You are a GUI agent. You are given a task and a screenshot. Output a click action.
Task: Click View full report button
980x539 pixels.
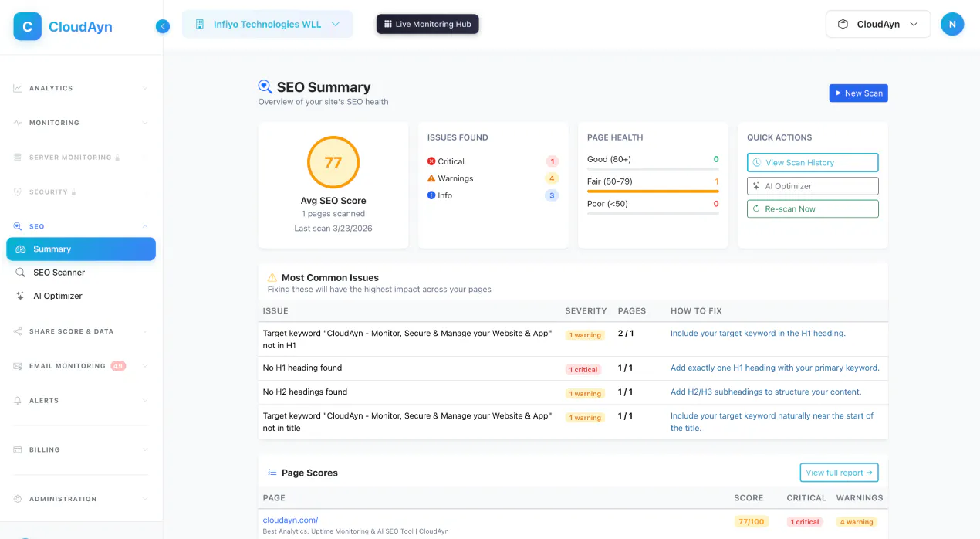tap(839, 473)
